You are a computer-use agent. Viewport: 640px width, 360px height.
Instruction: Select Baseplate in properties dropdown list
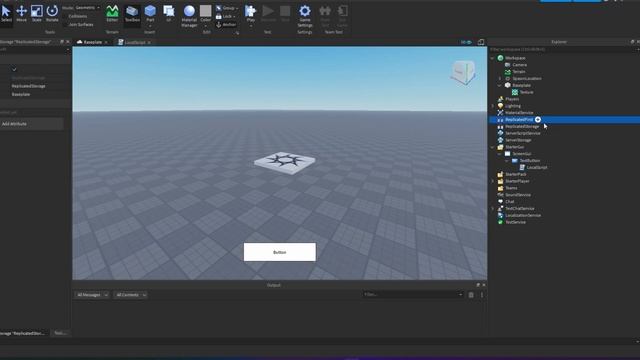21,94
